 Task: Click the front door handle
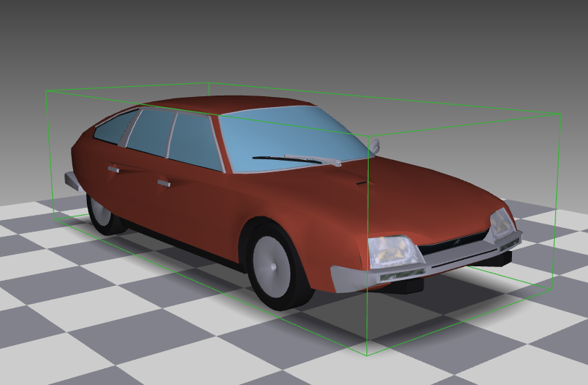[164, 183]
